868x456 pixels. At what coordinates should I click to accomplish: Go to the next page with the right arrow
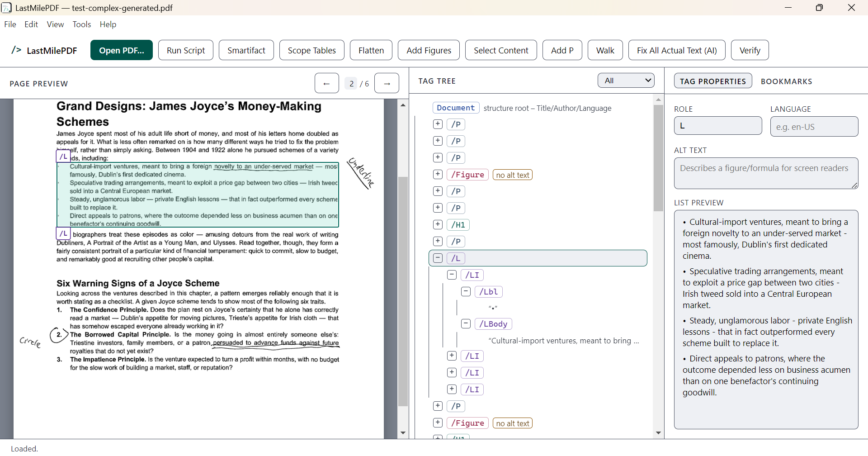pos(387,83)
